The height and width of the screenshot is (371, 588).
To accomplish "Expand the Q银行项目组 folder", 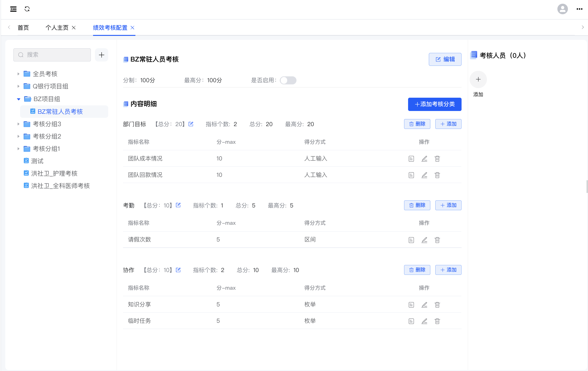I will click(x=18, y=86).
